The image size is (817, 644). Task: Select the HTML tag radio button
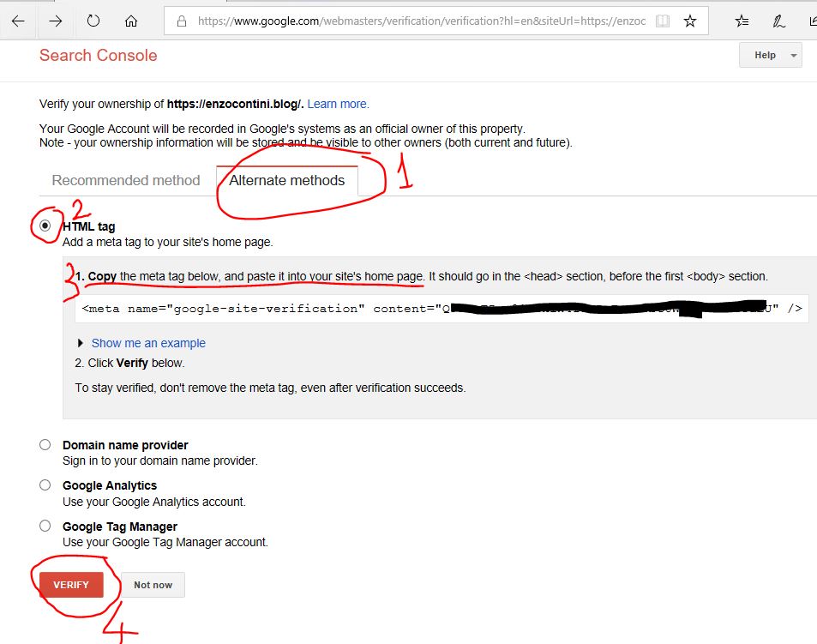45,226
